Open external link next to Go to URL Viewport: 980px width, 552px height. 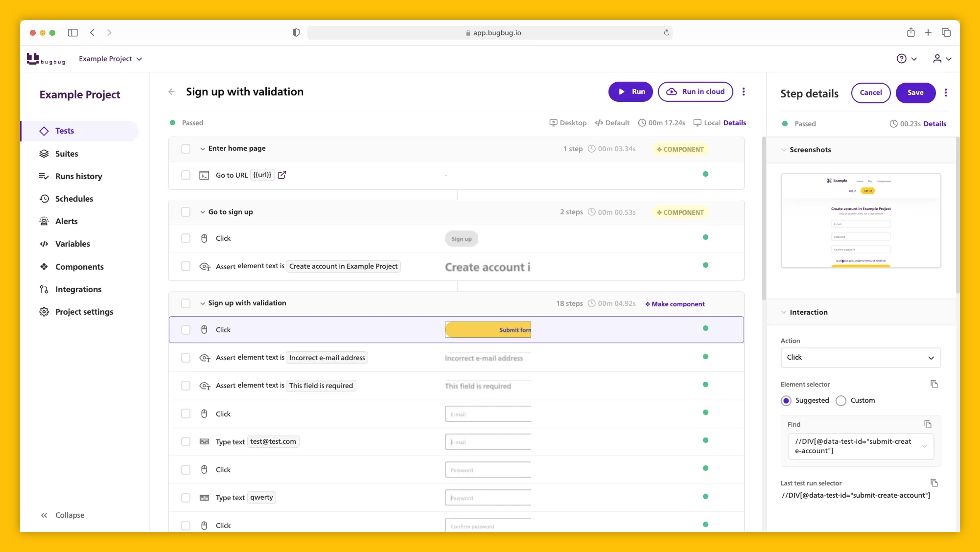click(282, 175)
